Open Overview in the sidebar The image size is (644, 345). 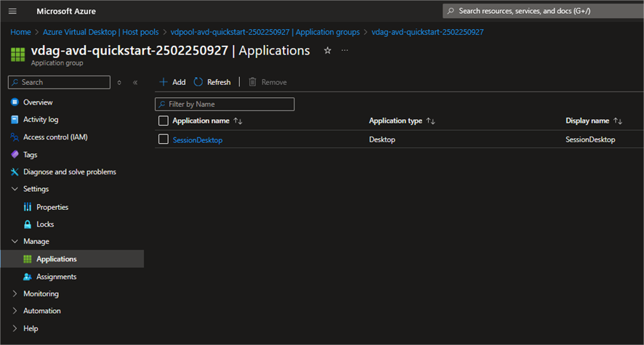pos(38,102)
